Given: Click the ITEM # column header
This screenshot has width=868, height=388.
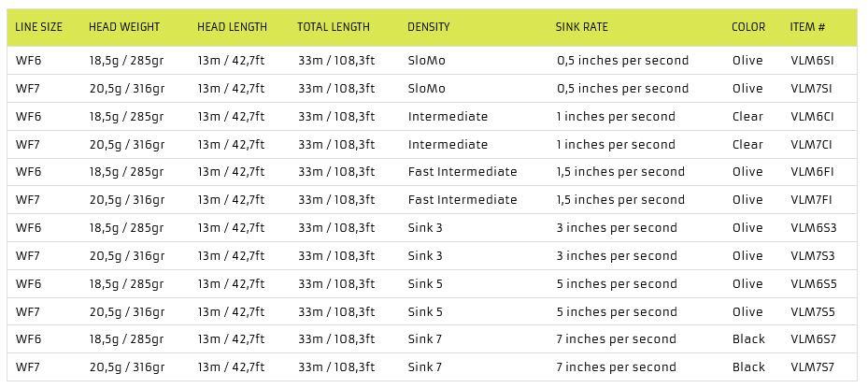Looking at the screenshot, I should pos(807,26).
